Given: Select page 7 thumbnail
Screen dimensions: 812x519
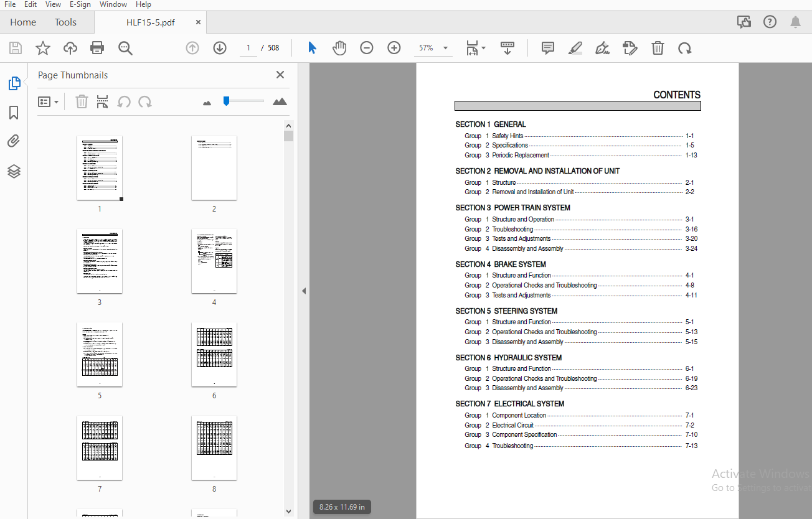Looking at the screenshot, I should pyautogui.click(x=100, y=447).
